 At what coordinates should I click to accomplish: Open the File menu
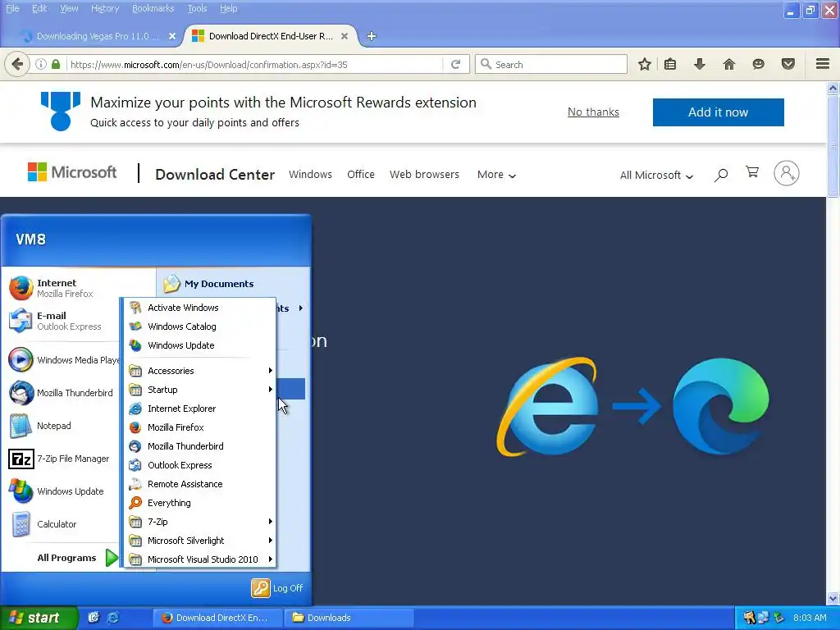[x=12, y=8]
